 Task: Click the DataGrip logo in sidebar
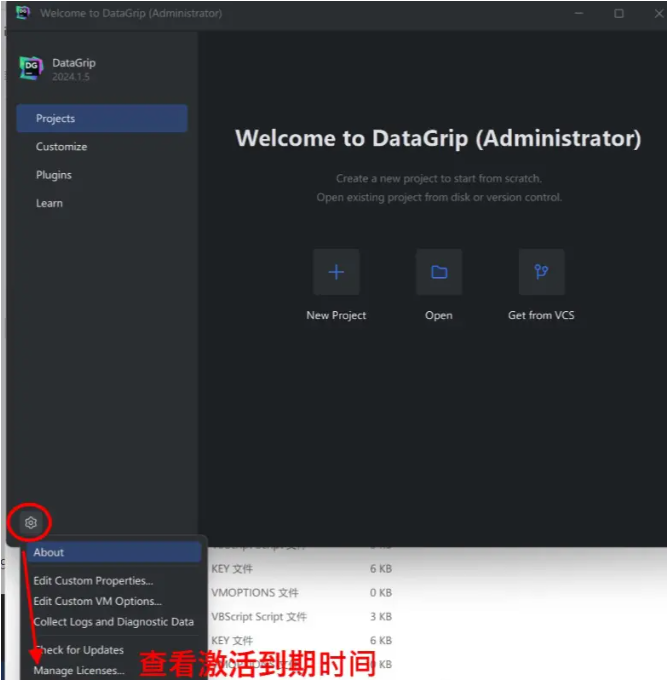click(31, 69)
